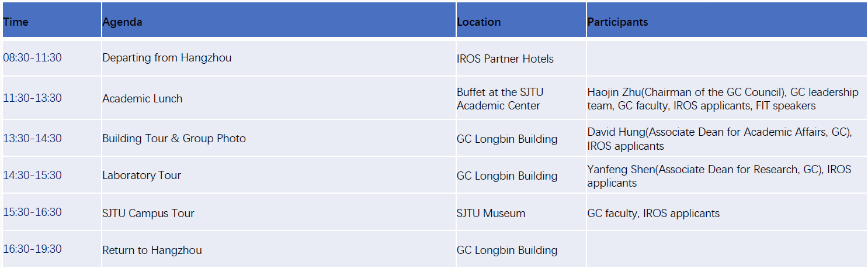Screen dimensions: 868x268
Task: Click the Laboratory Tour agenda cell
Action: point(142,176)
